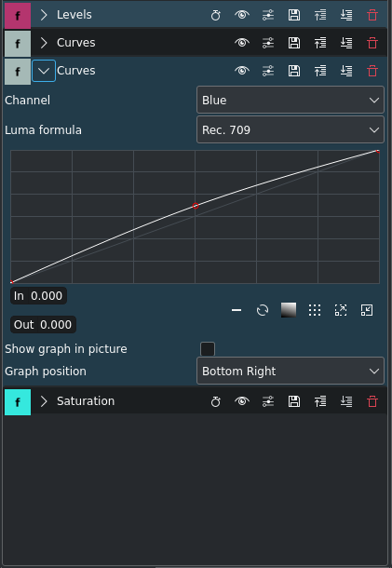Collapse the expanded Curves effect
This screenshot has width=392, height=568.
pyautogui.click(x=44, y=71)
